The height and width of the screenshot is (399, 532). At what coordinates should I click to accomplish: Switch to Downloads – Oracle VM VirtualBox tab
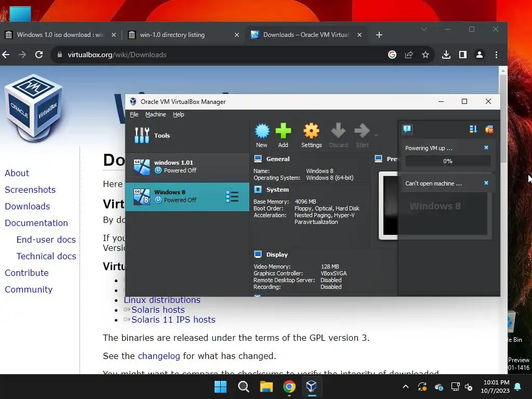coord(305,35)
